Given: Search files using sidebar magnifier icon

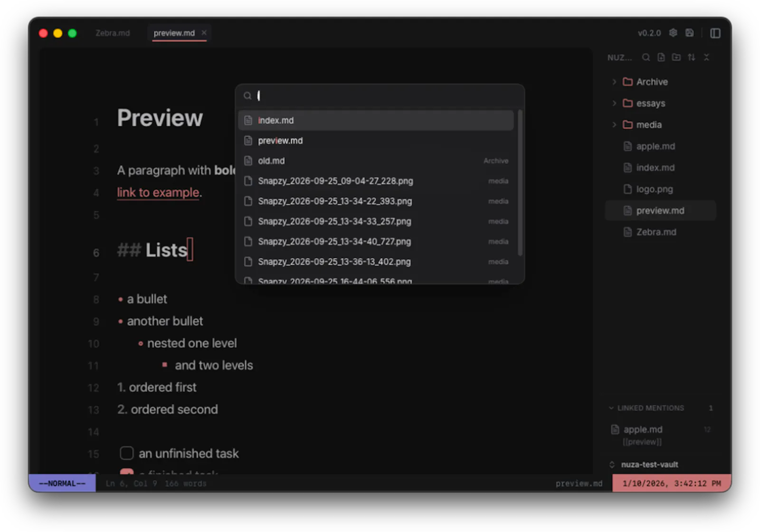Looking at the screenshot, I should point(646,57).
